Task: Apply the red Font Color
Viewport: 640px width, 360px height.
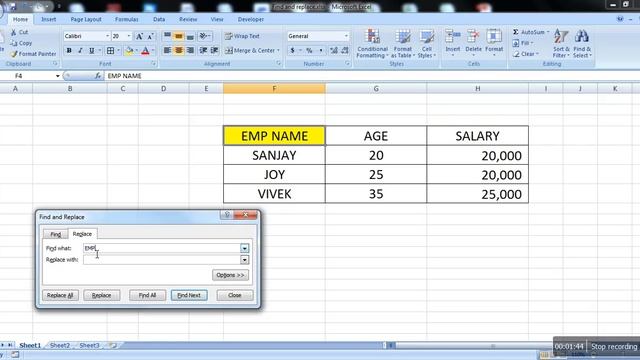Action: click(x=145, y=51)
